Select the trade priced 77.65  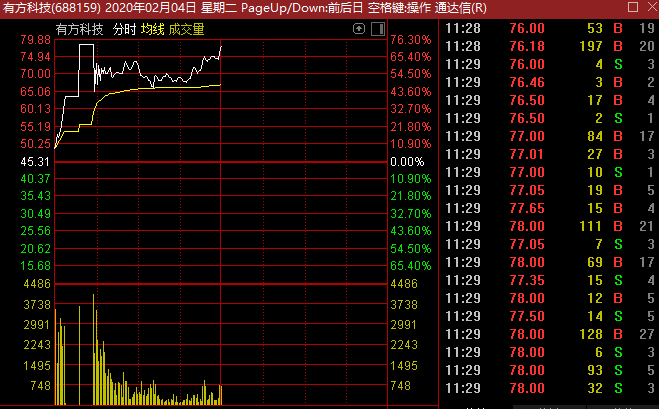(548, 208)
